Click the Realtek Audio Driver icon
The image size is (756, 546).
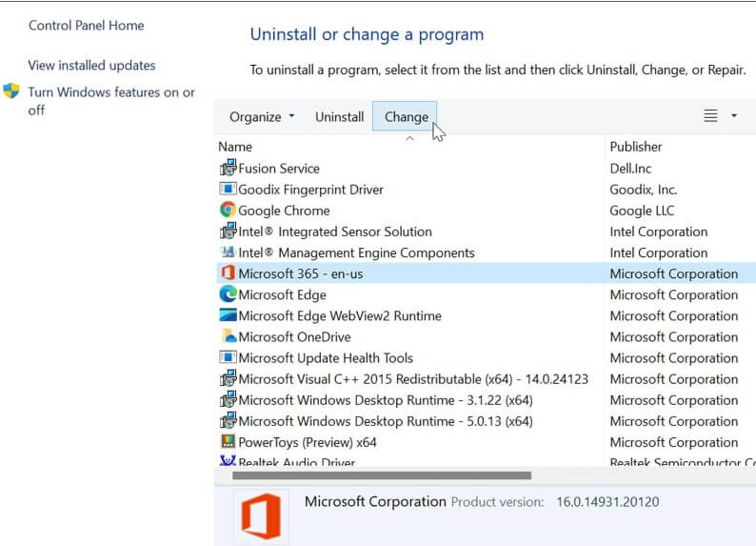click(x=229, y=460)
